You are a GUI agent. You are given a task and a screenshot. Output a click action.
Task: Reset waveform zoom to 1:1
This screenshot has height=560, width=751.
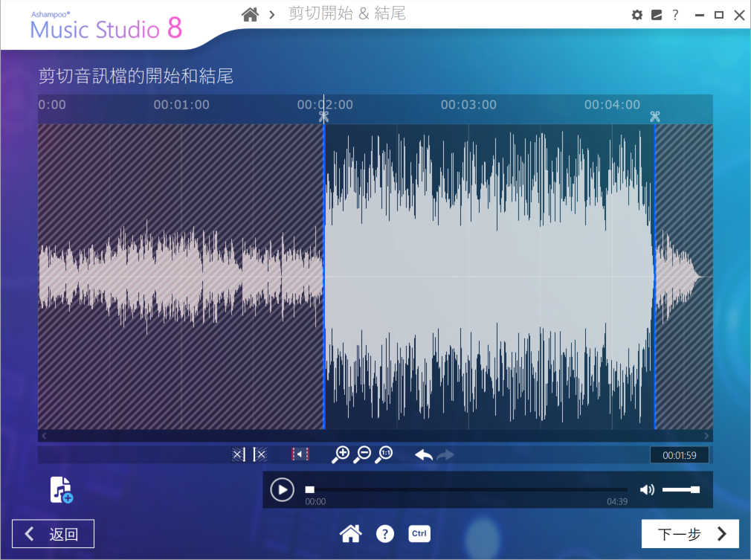pyautogui.click(x=384, y=454)
